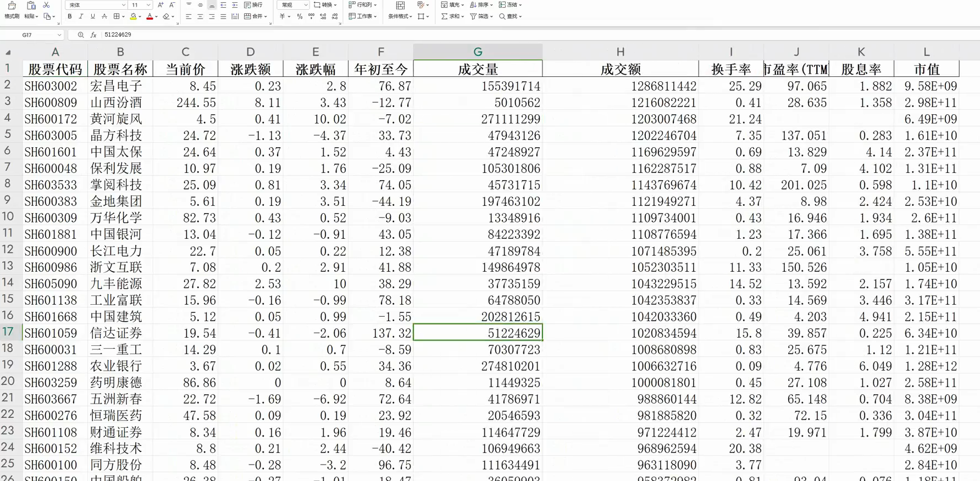Open the Convert (转换) menu
The height and width of the screenshot is (481, 980).
pyautogui.click(x=325, y=5)
